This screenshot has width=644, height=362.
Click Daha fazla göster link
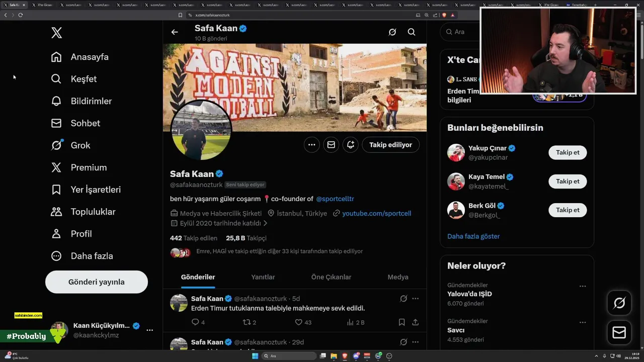[x=473, y=236]
